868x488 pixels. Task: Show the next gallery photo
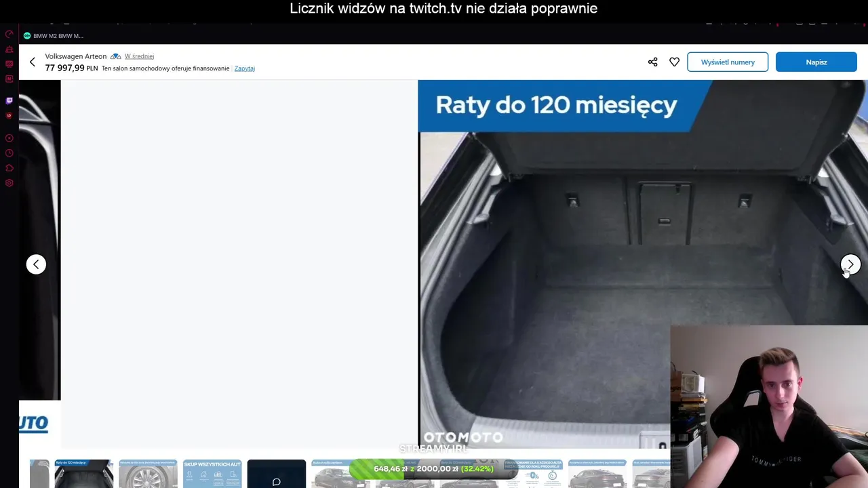(x=850, y=264)
